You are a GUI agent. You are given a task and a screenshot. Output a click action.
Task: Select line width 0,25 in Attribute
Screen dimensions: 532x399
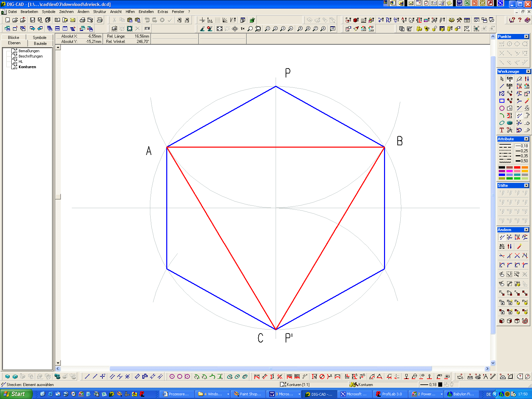(x=521, y=151)
